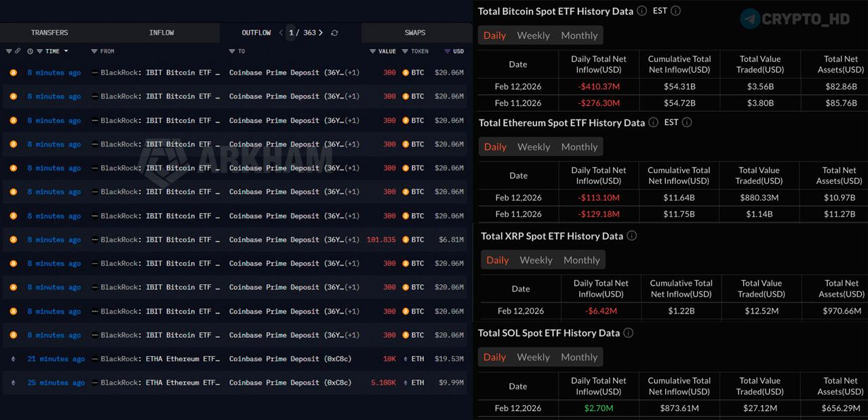The image size is (868, 420).
Task: Click info icon after EST in the Ethereum section
Action: click(x=686, y=123)
